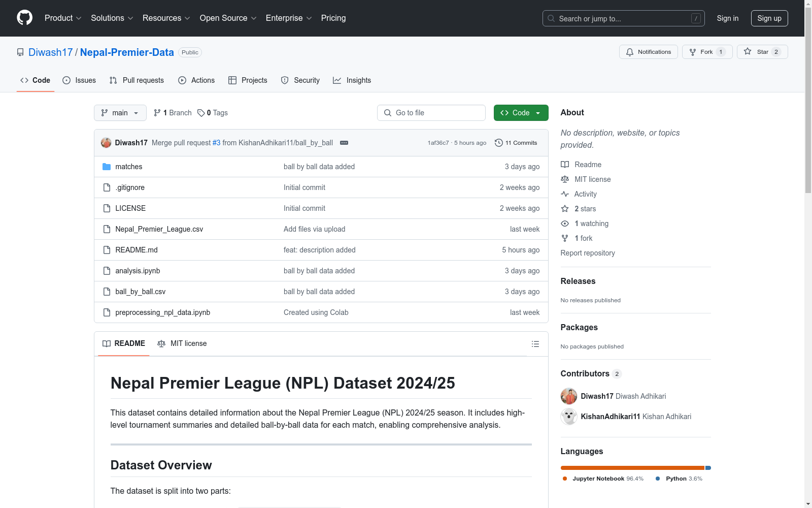Focus the Search or jump to box
The width and height of the screenshot is (812, 508).
624,18
